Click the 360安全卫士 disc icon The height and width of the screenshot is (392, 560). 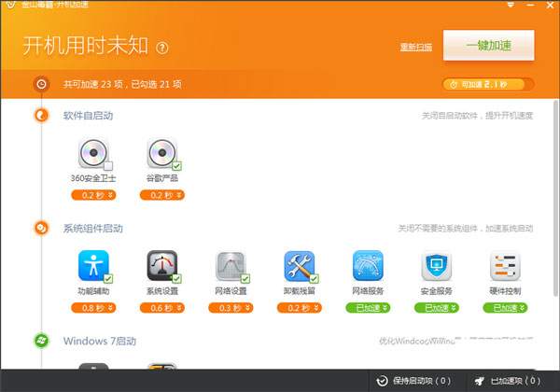tap(93, 153)
